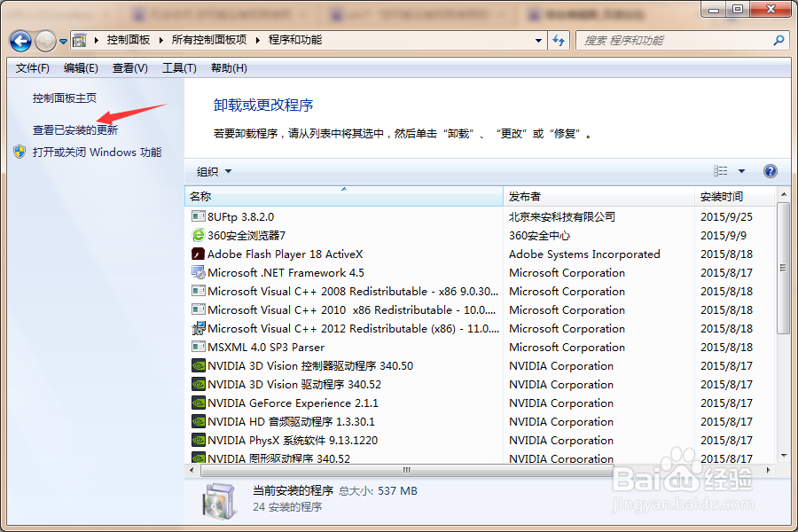Viewport: 798px width, 532px height.
Task: Click the refresh button beside address bar
Action: pyautogui.click(x=559, y=40)
